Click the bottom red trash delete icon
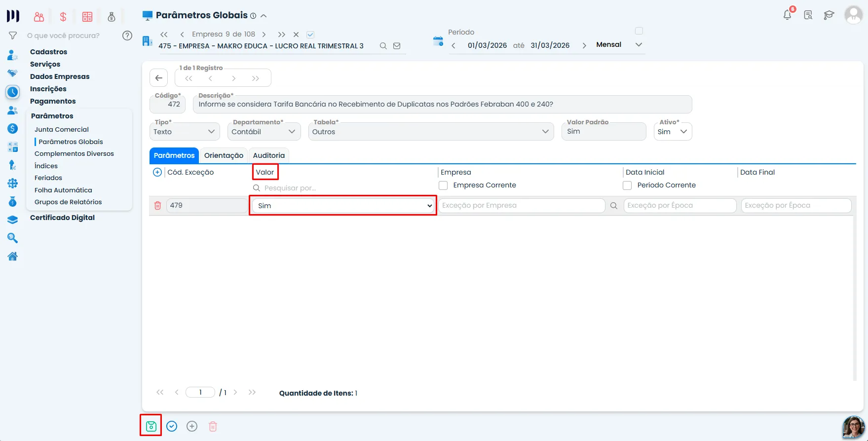 [x=213, y=426]
